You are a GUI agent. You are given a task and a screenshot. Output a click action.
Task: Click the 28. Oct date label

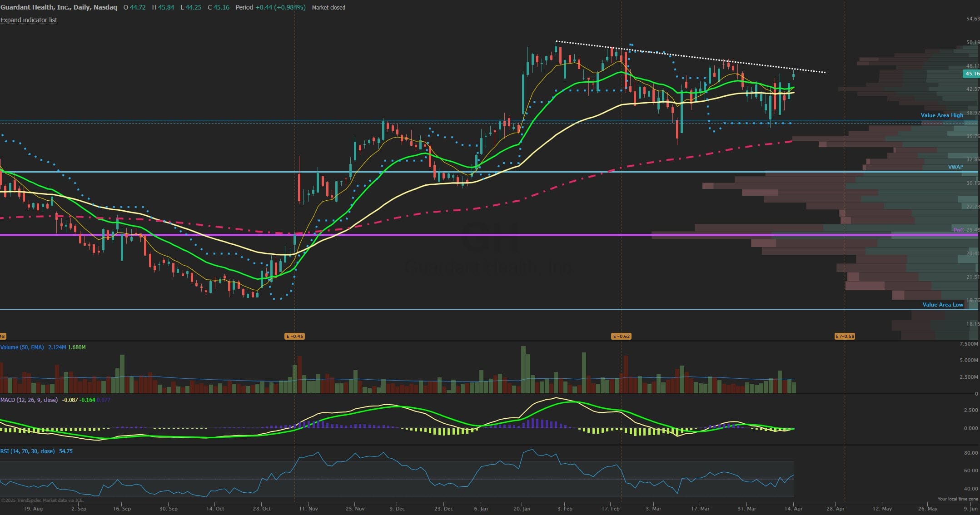tap(262, 509)
